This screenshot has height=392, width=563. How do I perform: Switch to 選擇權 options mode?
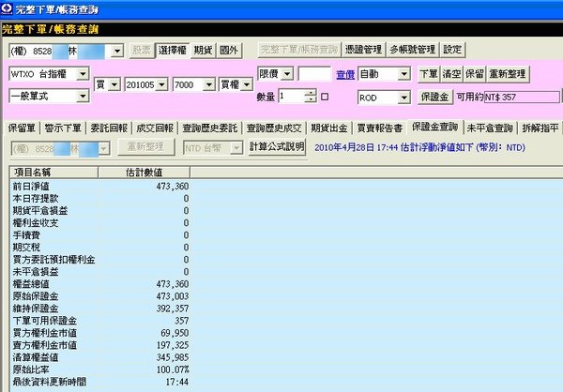click(172, 51)
